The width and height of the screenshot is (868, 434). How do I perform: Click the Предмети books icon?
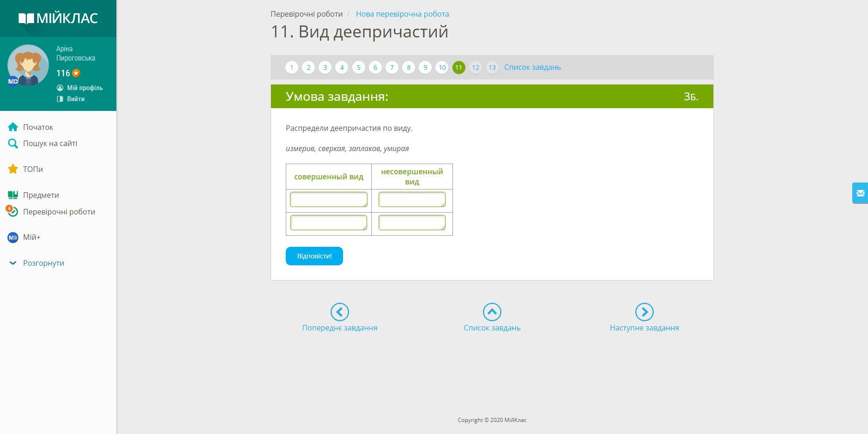pyautogui.click(x=13, y=195)
